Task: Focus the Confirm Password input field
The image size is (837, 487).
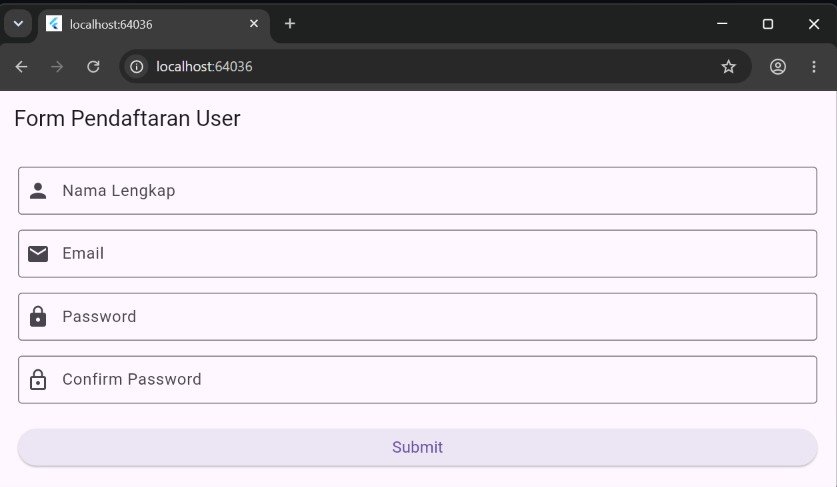Action: (417, 380)
